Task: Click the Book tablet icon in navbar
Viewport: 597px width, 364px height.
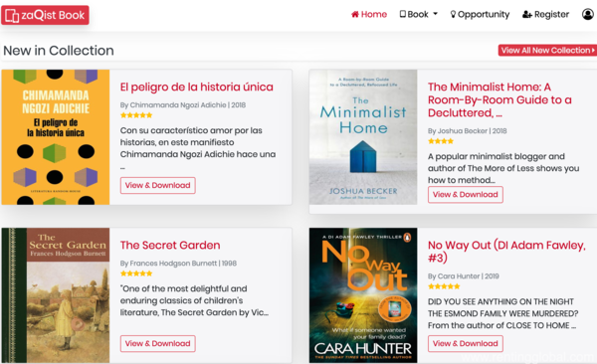Action: 402,14
